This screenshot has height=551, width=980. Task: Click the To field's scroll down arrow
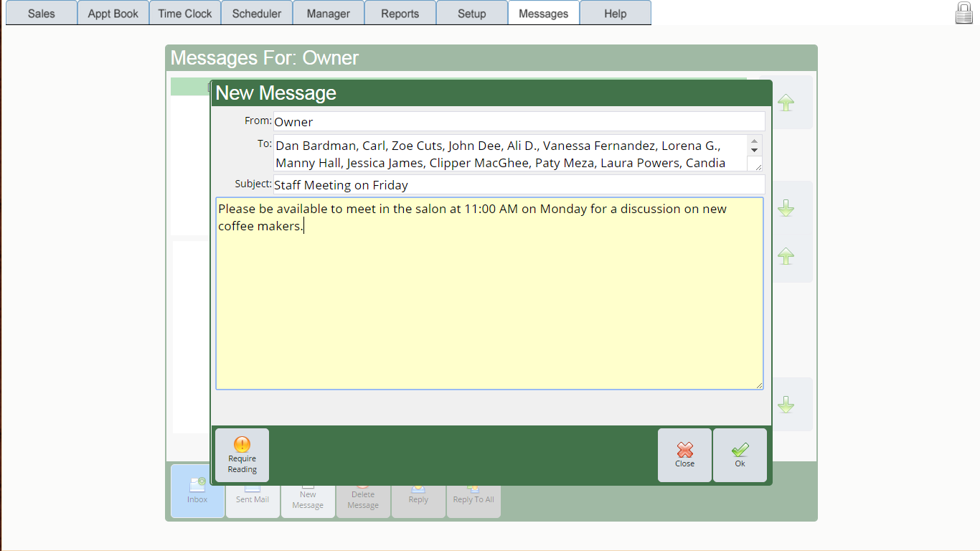754,151
